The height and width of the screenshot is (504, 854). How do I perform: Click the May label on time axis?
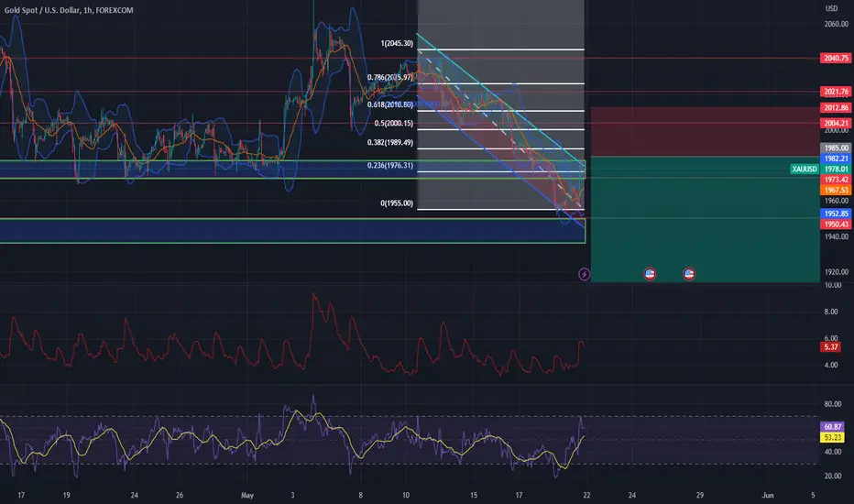tap(247, 495)
